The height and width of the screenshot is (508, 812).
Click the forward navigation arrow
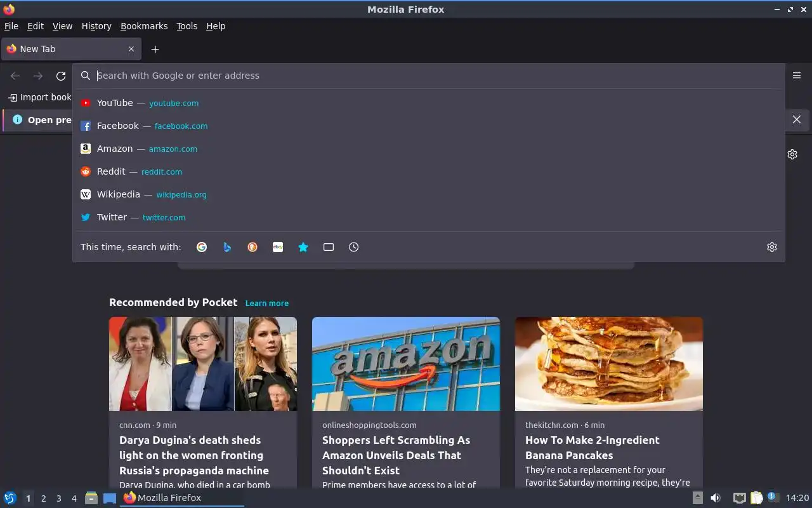38,76
